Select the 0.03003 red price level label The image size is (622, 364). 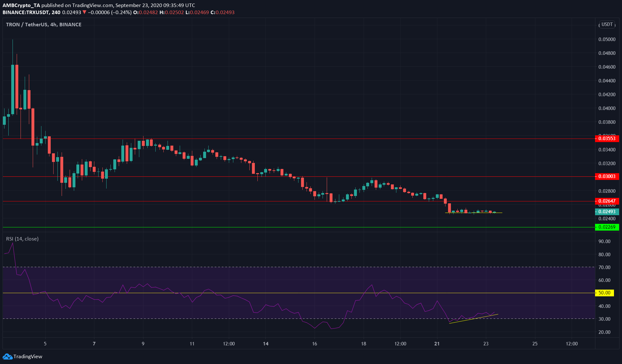(607, 176)
